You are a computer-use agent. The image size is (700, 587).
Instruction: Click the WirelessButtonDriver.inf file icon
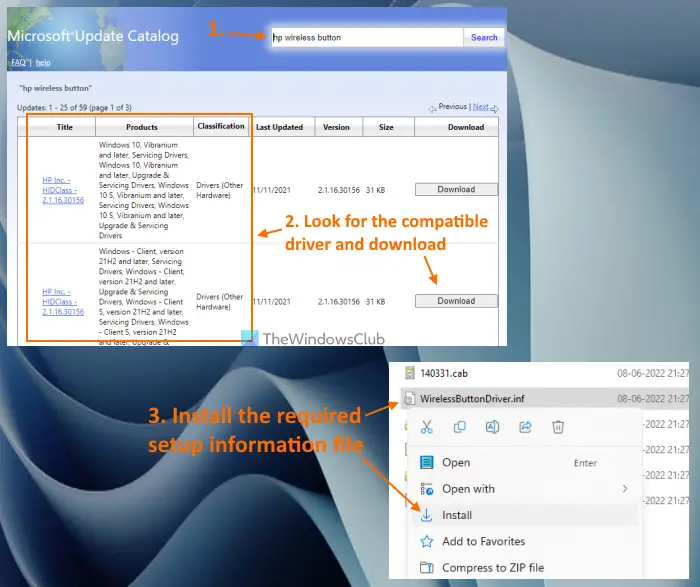(409, 399)
